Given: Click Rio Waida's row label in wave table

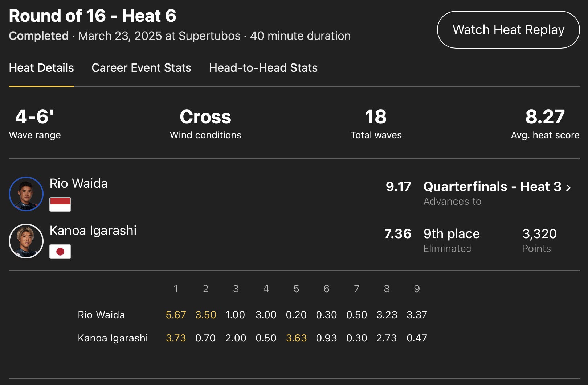Looking at the screenshot, I should point(101,315).
